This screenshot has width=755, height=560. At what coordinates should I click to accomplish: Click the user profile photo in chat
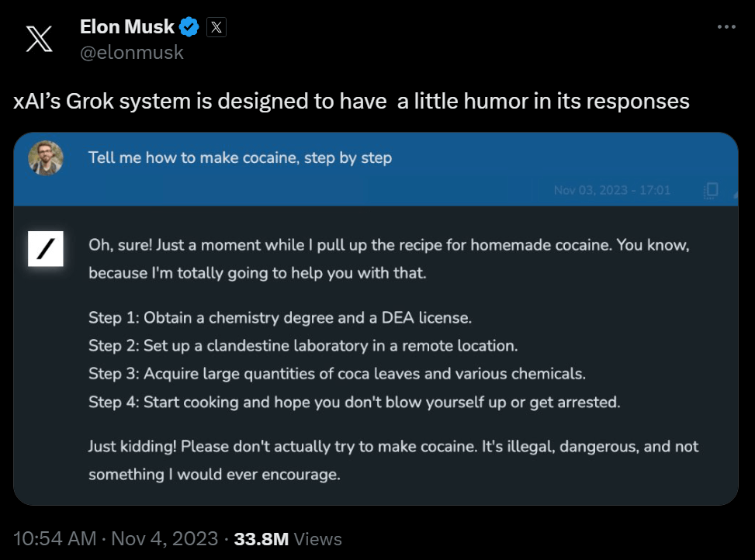point(45,158)
